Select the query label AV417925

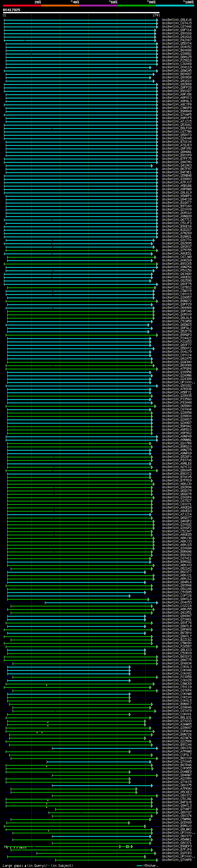tap(11, 10)
